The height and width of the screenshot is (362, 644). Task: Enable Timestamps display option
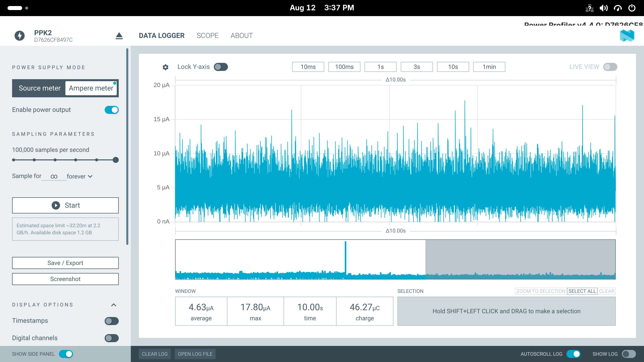coord(112,321)
